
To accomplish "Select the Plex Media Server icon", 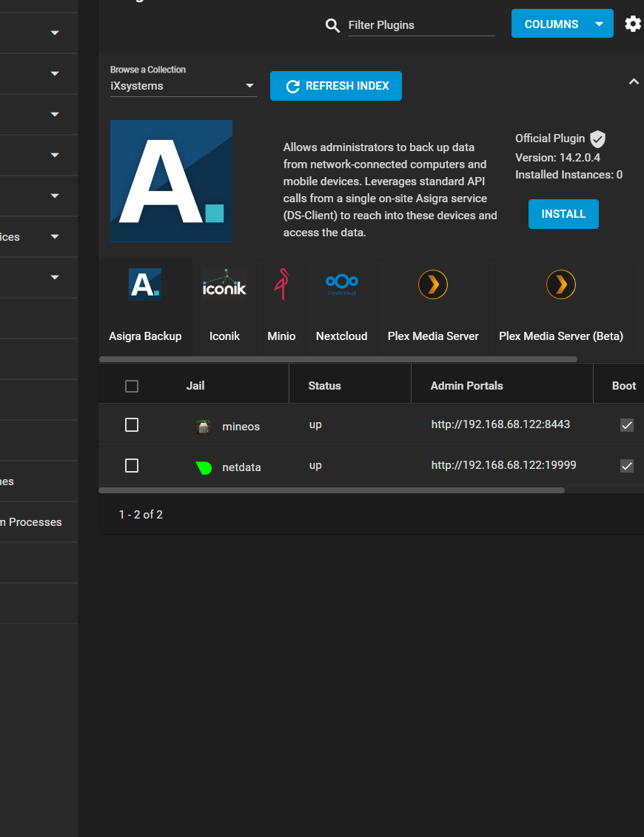I will 433,284.
